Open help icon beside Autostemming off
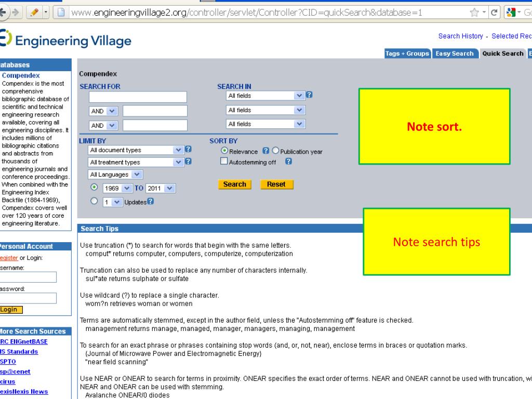532x399 pixels. 288,162
